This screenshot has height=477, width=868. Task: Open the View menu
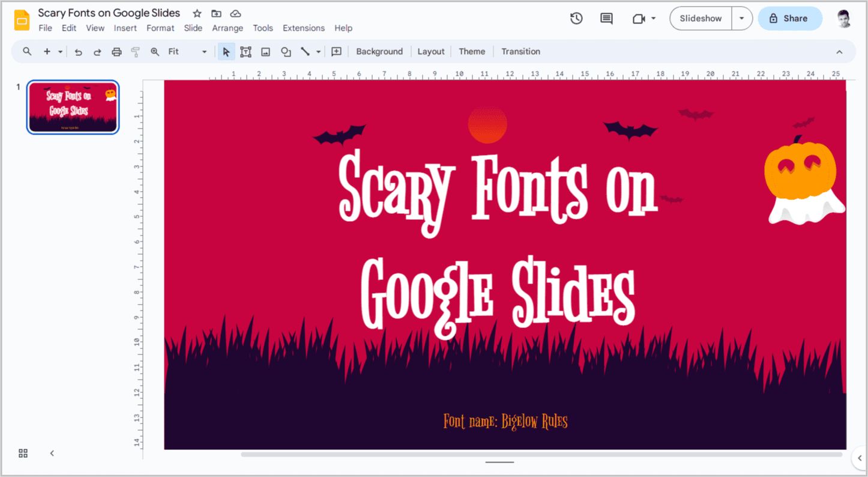95,28
